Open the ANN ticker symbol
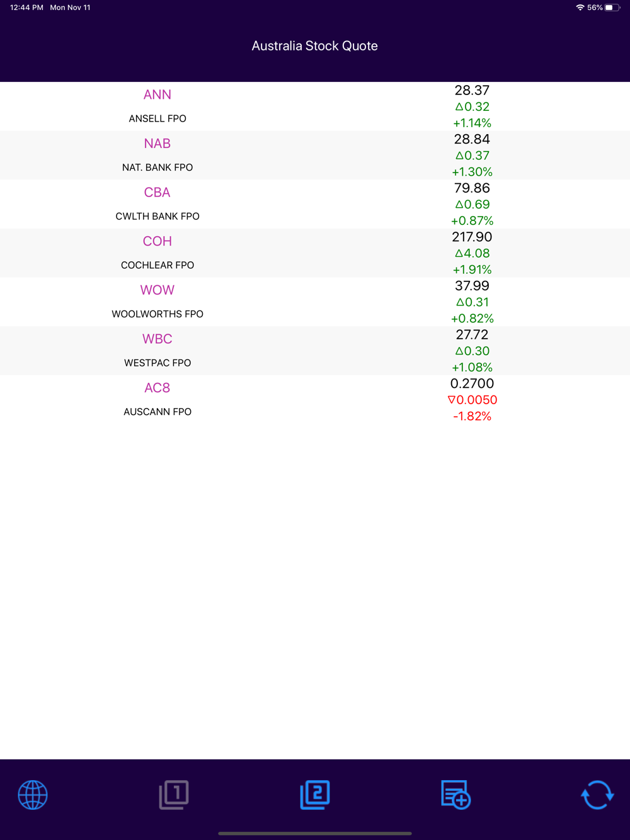Image resolution: width=630 pixels, height=840 pixels. (x=157, y=94)
